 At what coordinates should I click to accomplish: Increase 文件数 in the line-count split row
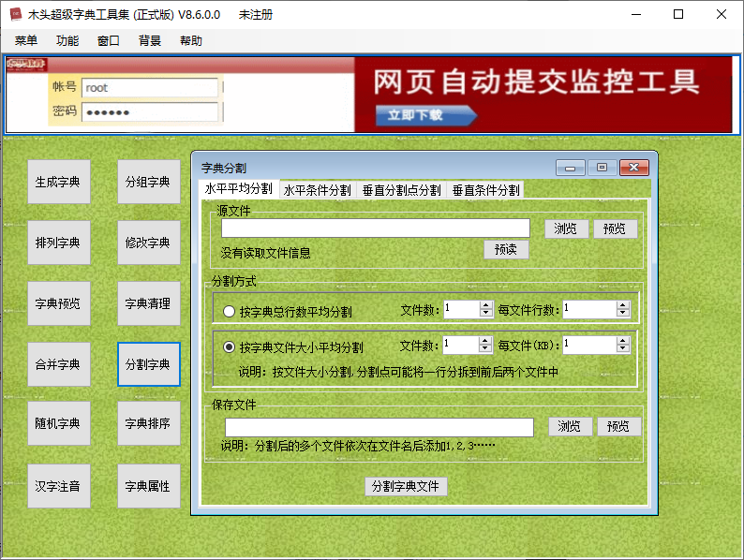coord(485,305)
